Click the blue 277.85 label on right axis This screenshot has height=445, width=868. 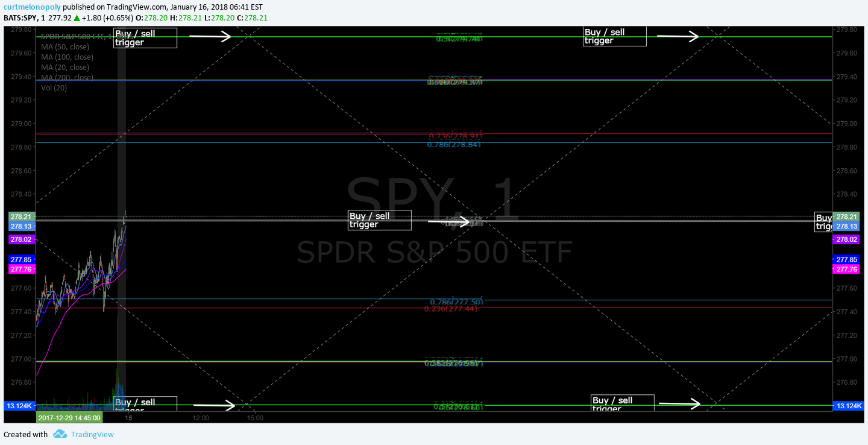coord(848,259)
